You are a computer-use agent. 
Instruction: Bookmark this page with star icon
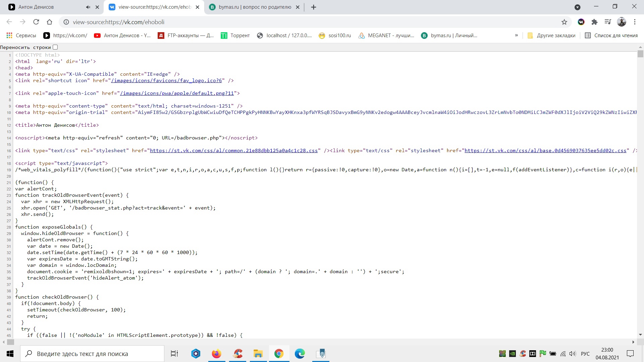564,22
